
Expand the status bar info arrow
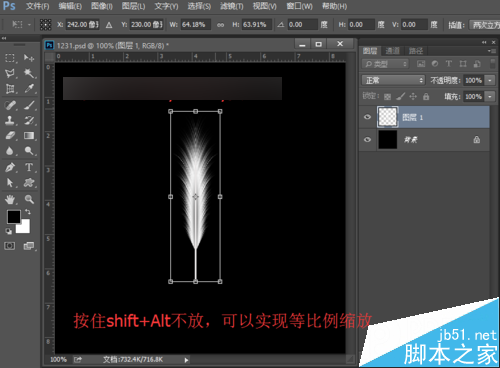click(x=186, y=360)
